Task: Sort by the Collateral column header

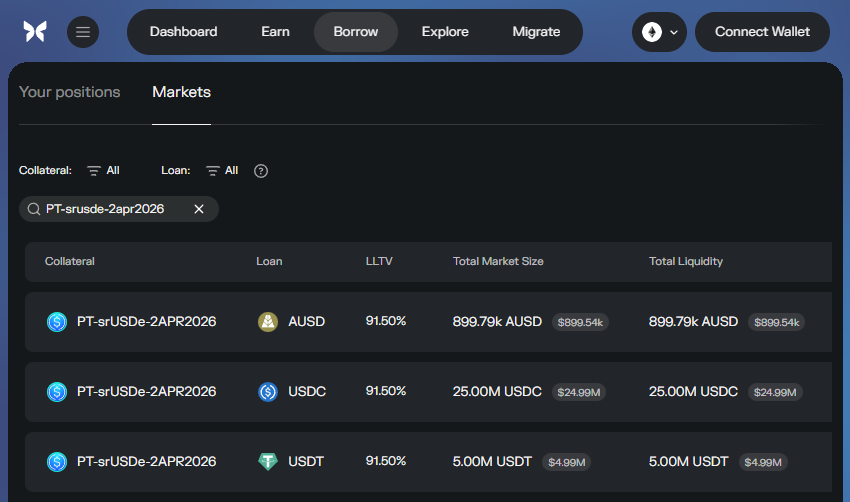Action: [69, 261]
